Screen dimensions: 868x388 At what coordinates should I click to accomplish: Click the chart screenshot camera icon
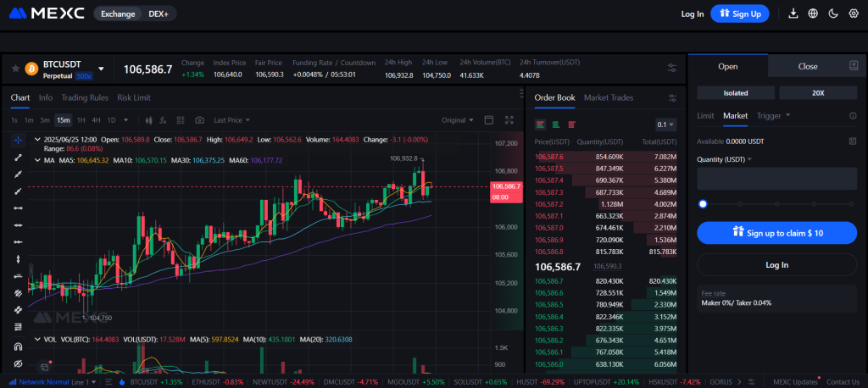[x=199, y=120]
